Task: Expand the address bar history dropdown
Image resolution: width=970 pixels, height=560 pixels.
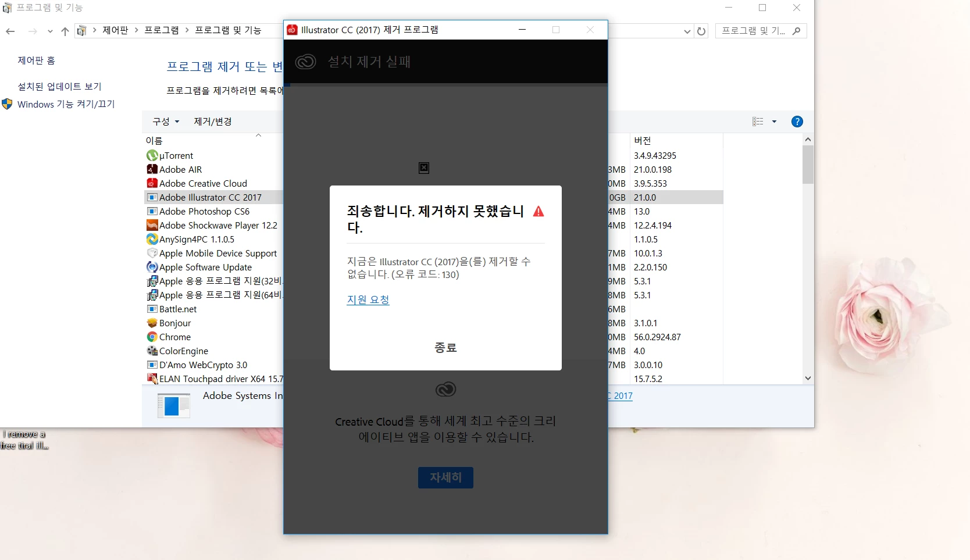Action: coord(687,31)
